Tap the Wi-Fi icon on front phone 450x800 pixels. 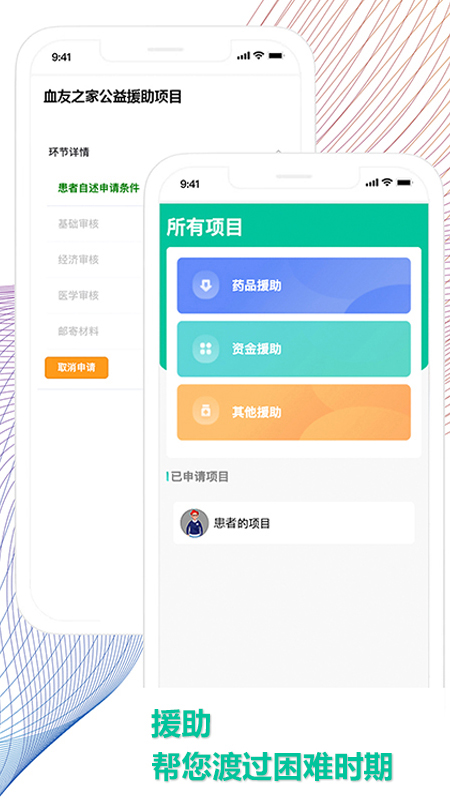click(x=387, y=182)
